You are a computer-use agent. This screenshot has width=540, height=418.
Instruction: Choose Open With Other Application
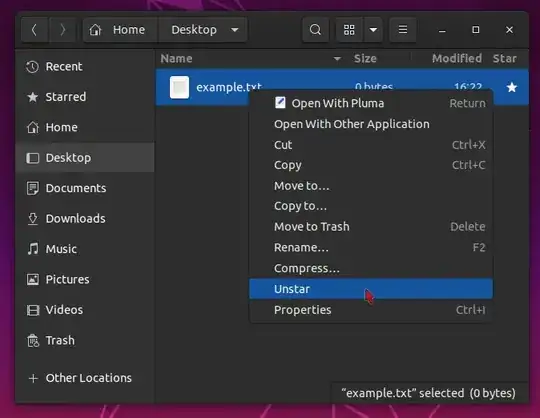click(x=371, y=124)
